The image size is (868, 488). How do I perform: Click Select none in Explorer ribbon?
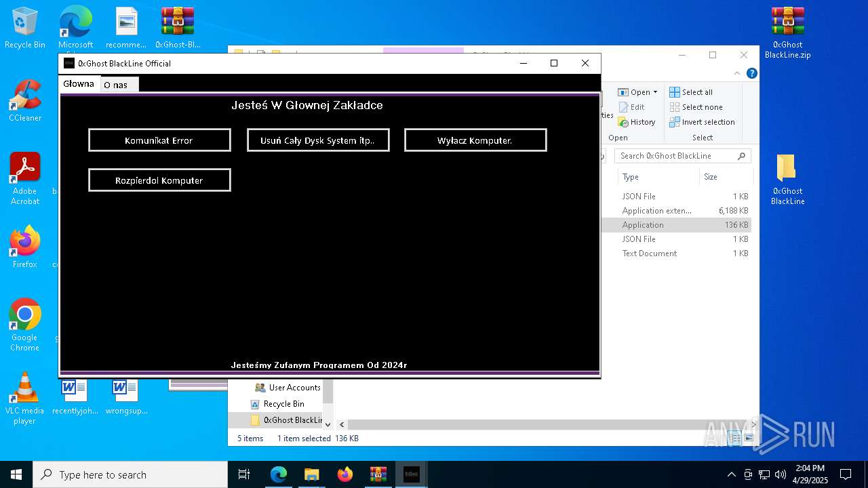(x=696, y=107)
